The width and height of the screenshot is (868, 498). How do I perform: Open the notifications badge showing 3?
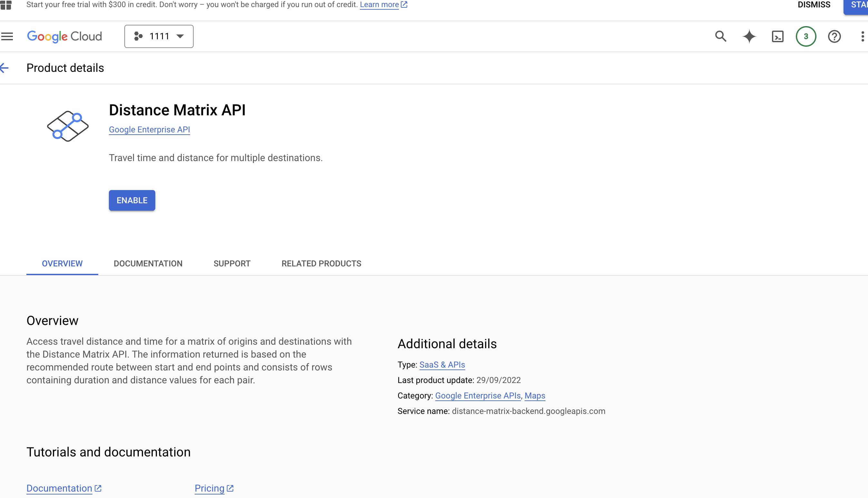click(806, 36)
